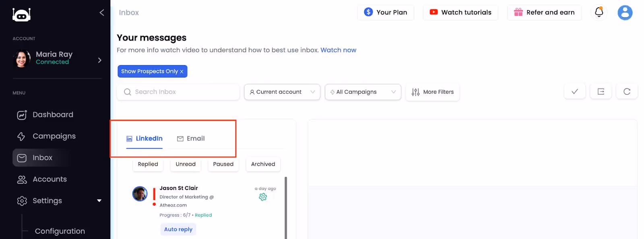
Task: Open the user profile avatar menu
Action: point(625,12)
